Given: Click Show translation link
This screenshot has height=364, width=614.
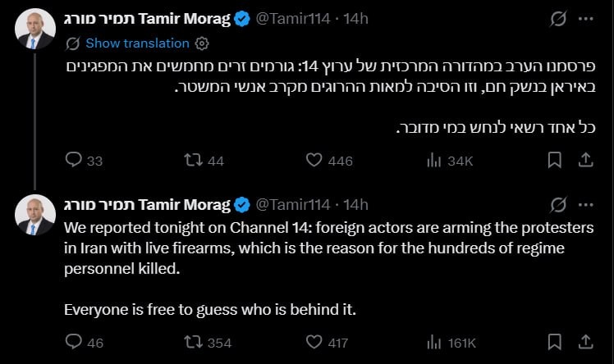Looking at the screenshot, I should [x=137, y=43].
